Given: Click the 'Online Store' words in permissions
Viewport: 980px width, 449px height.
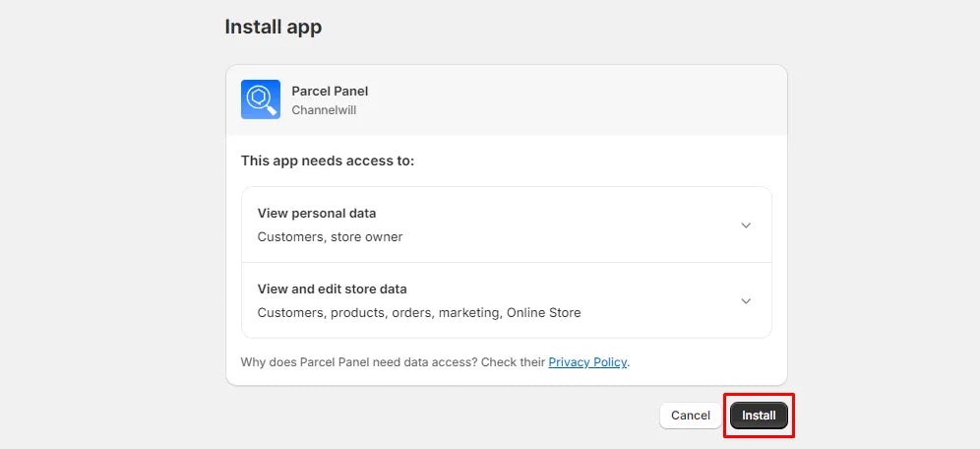Looking at the screenshot, I should [544, 313].
